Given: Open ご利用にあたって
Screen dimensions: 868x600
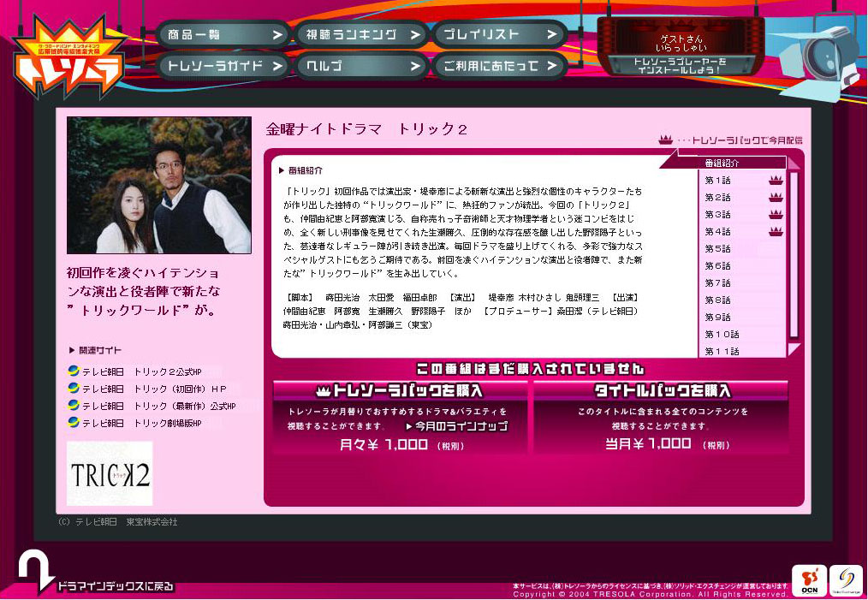Looking at the screenshot, I should tap(498, 66).
